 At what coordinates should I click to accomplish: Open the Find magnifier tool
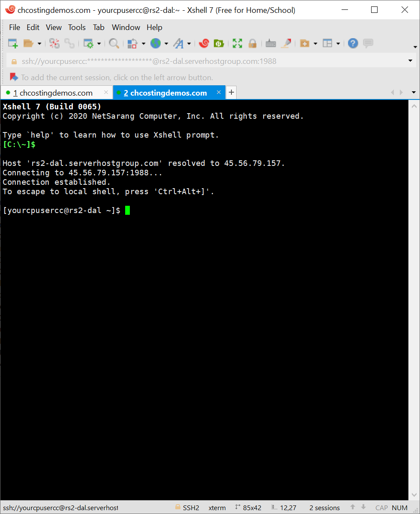pos(114,43)
